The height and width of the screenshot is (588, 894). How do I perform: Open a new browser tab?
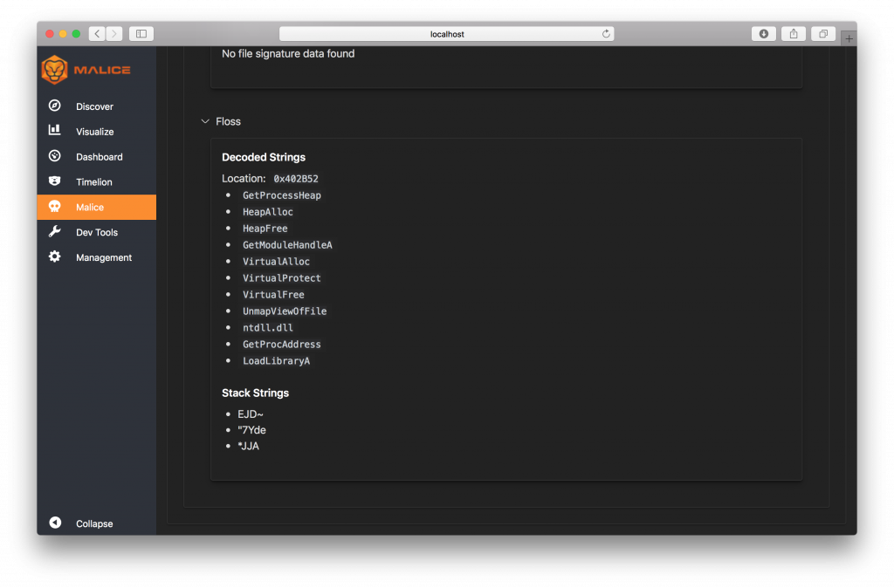click(849, 39)
